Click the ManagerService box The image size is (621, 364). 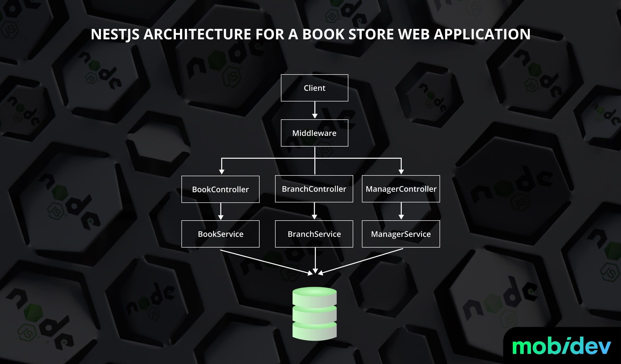401,234
